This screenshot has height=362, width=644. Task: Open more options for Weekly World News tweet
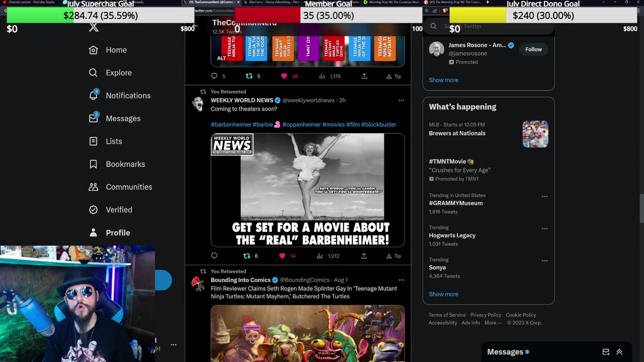(401, 100)
